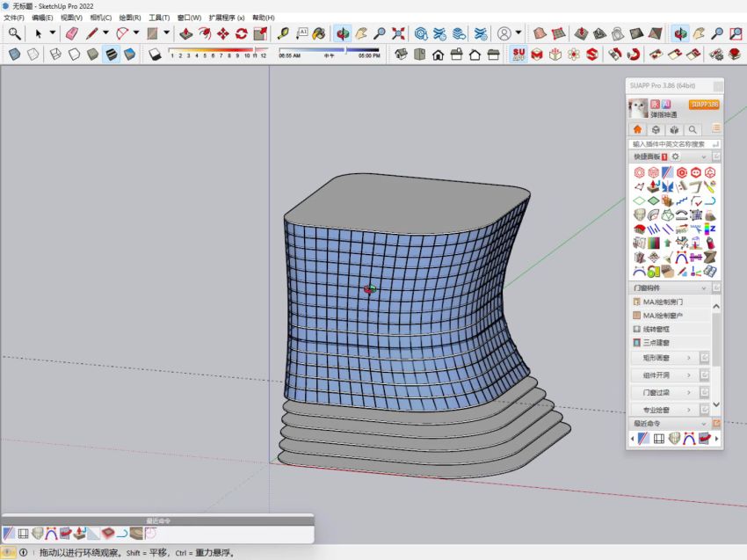Open the 扩展程序 menu
This screenshot has height=560, width=747.
coord(226,18)
